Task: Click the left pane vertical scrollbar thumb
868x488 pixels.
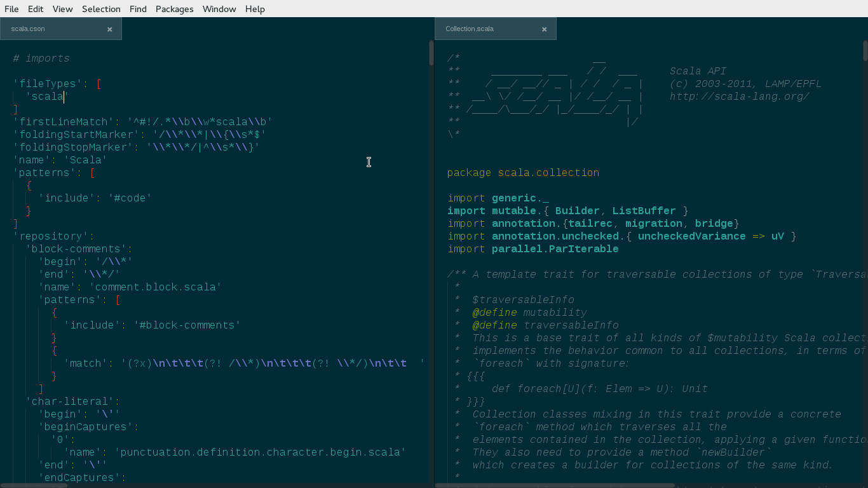Action: 431,53
